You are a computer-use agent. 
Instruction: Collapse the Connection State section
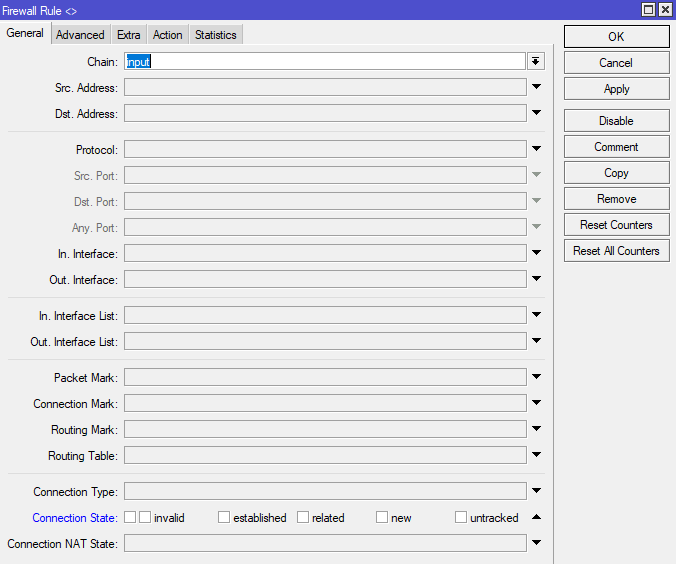537,517
